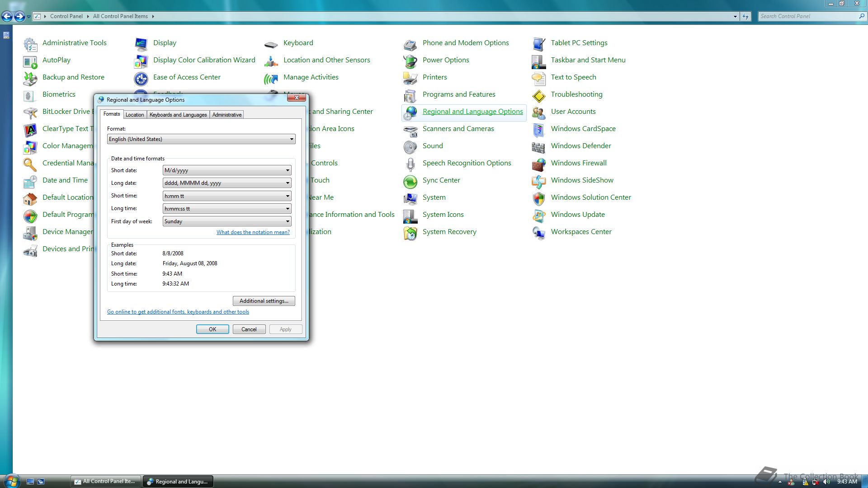Expand the Short time format dropdown
The image size is (868, 488).
pos(227,196)
